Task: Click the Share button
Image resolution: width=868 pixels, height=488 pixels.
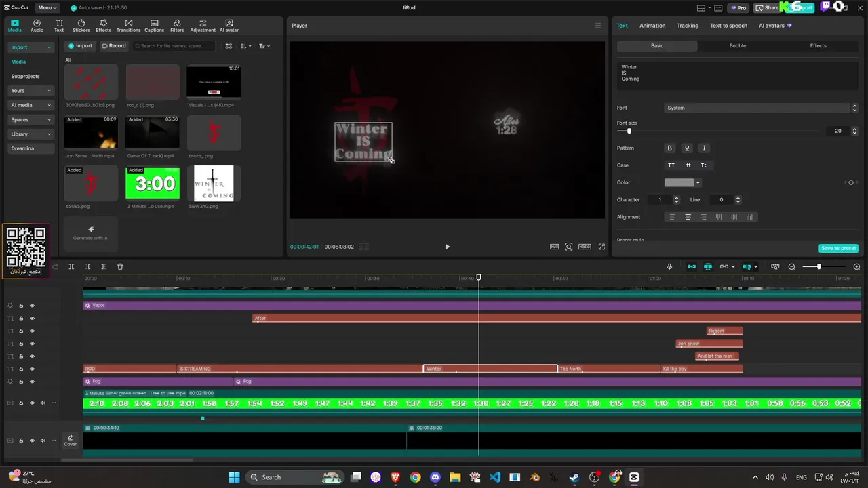Action: (768, 8)
